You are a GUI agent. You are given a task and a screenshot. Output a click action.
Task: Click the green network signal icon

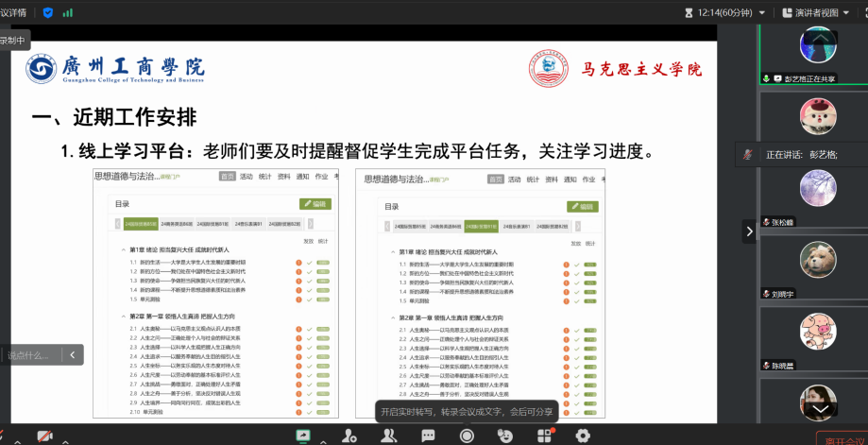[x=67, y=12]
